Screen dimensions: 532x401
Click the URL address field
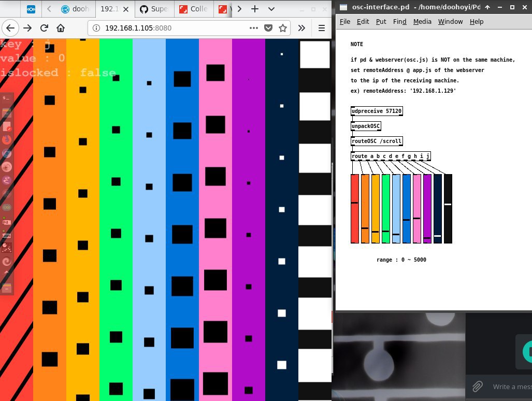171,28
